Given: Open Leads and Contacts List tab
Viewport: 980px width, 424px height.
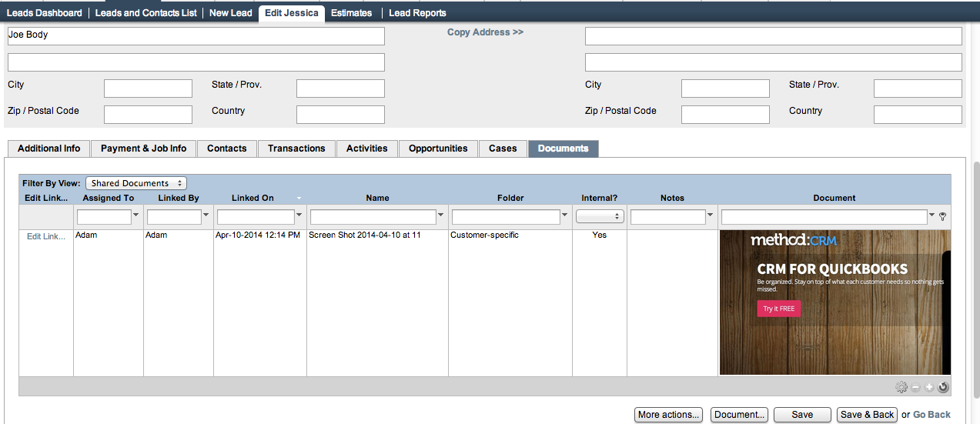Looking at the screenshot, I should click(145, 13).
